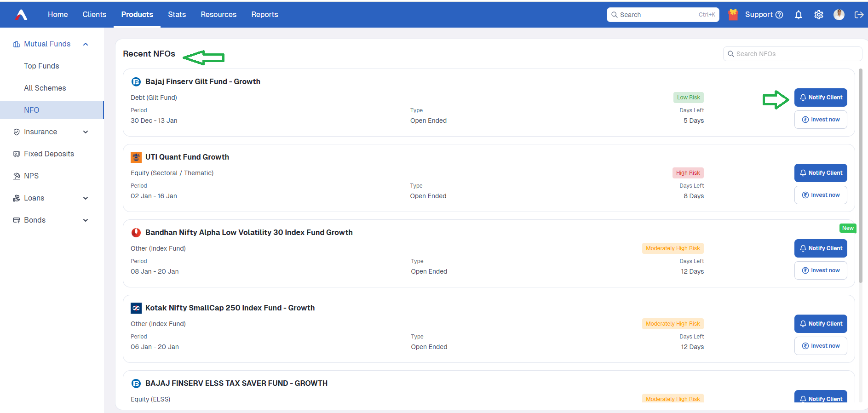This screenshot has height=413, width=868.
Task: Click the Bonds sidebar label
Action: pyautogui.click(x=35, y=220)
